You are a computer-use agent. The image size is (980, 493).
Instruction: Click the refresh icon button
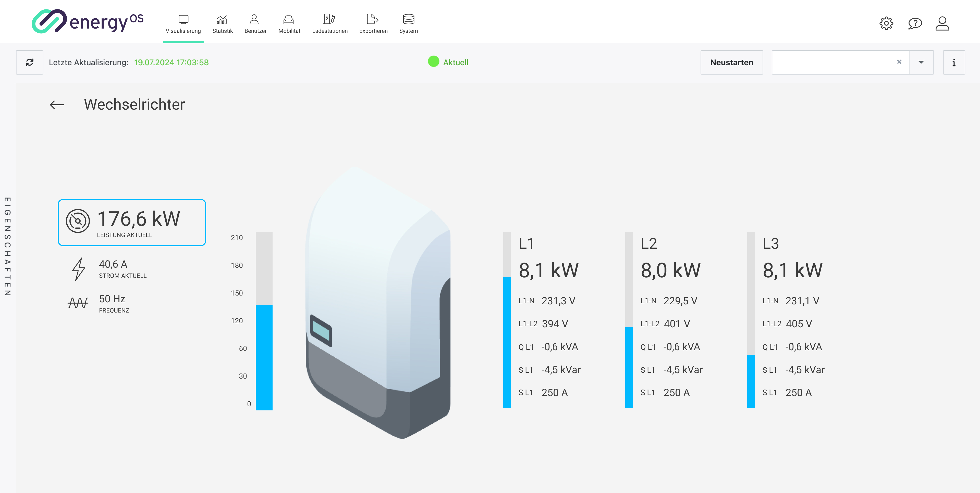(x=29, y=62)
